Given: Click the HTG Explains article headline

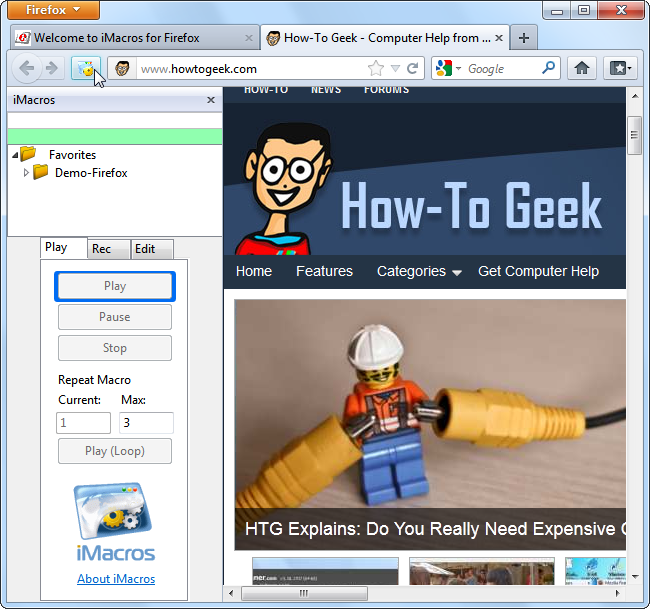Looking at the screenshot, I should tap(435, 529).
